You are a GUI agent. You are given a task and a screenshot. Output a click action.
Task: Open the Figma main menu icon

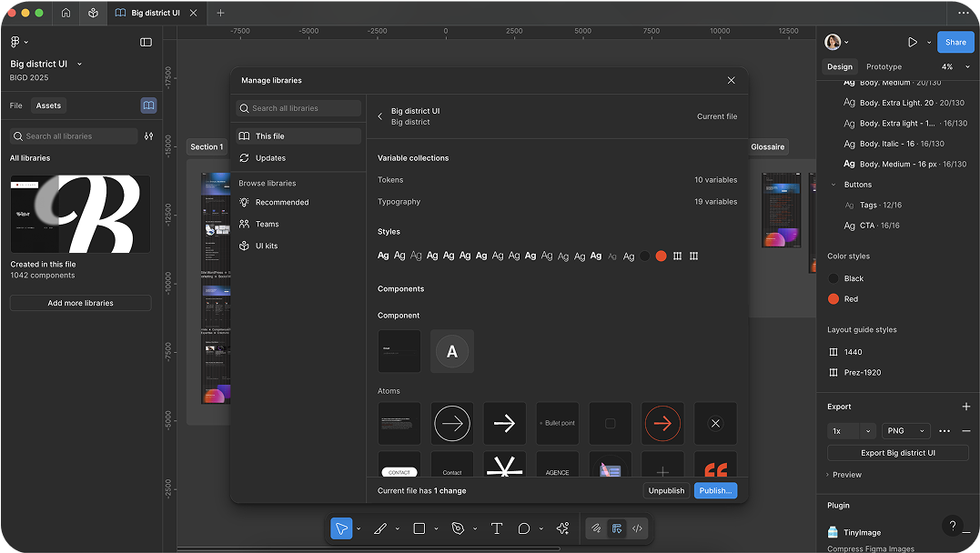click(x=15, y=42)
